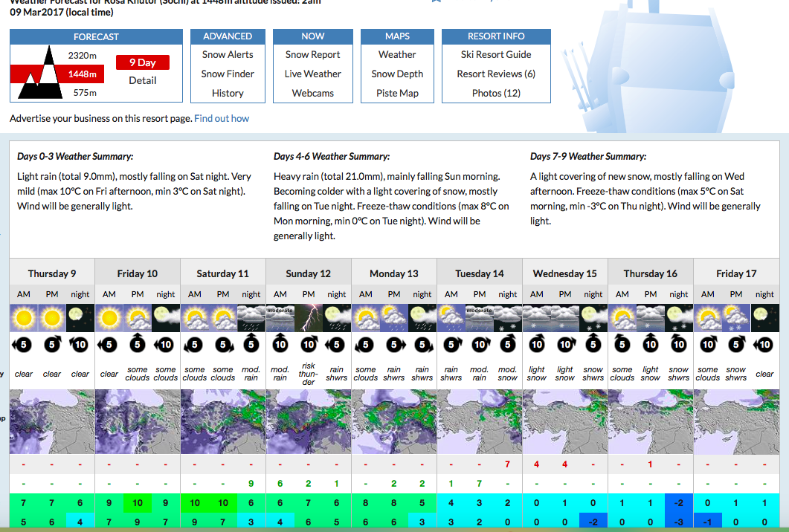Viewport: 789px width, 532px height.
Task: Click the FORECAST section header
Action: [96, 36]
